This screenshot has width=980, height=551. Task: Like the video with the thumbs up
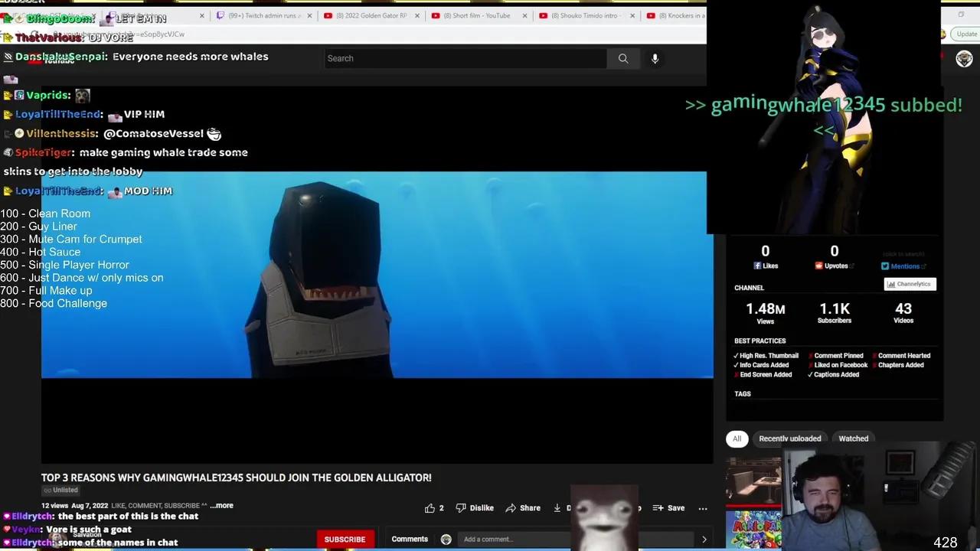tap(430, 507)
